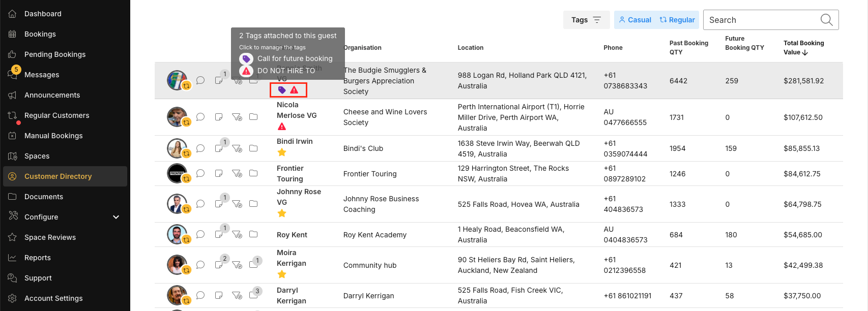Toggle the Casual customer filter
868x311 pixels.
[635, 20]
